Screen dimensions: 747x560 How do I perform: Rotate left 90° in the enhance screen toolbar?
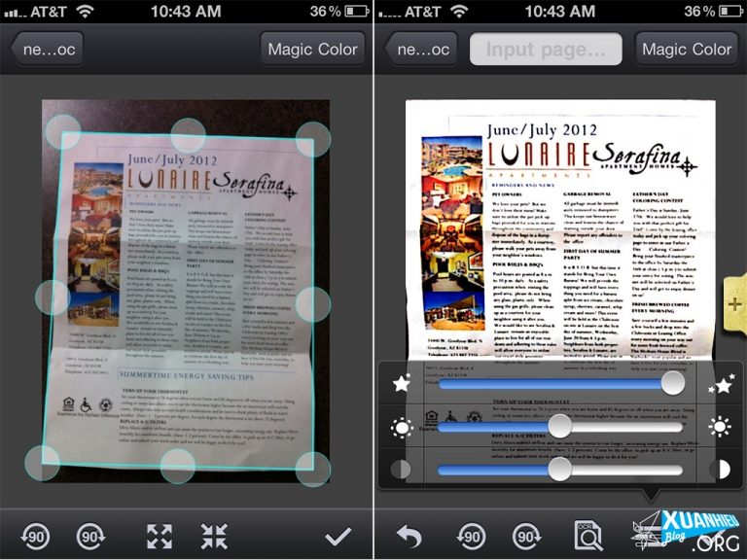471,537
